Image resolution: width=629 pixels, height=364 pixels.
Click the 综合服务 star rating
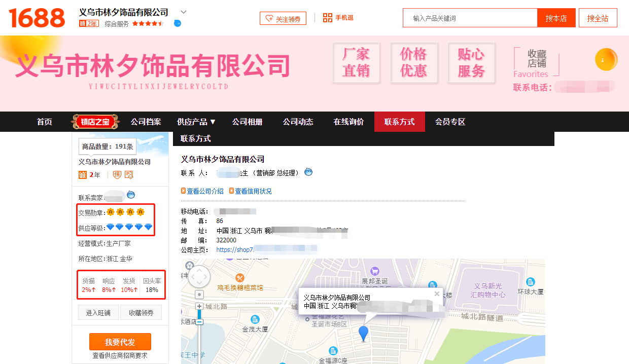tap(148, 23)
